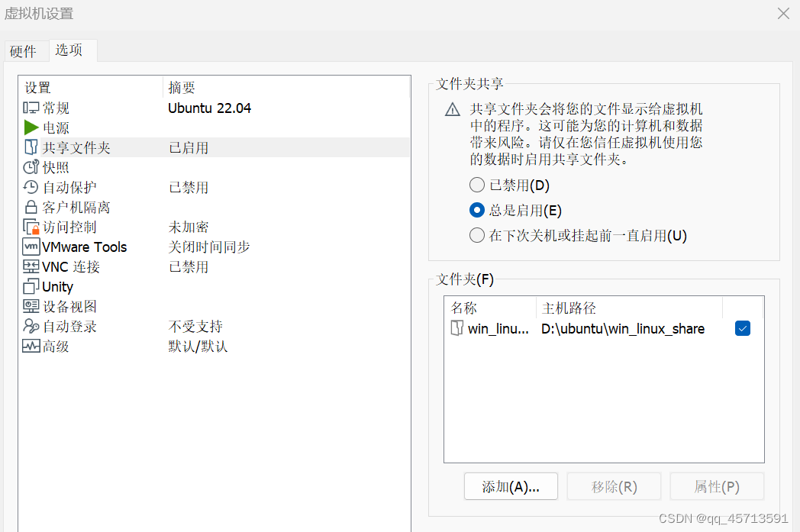
Task: Switch to the 硬件 tab
Action: tap(24, 51)
